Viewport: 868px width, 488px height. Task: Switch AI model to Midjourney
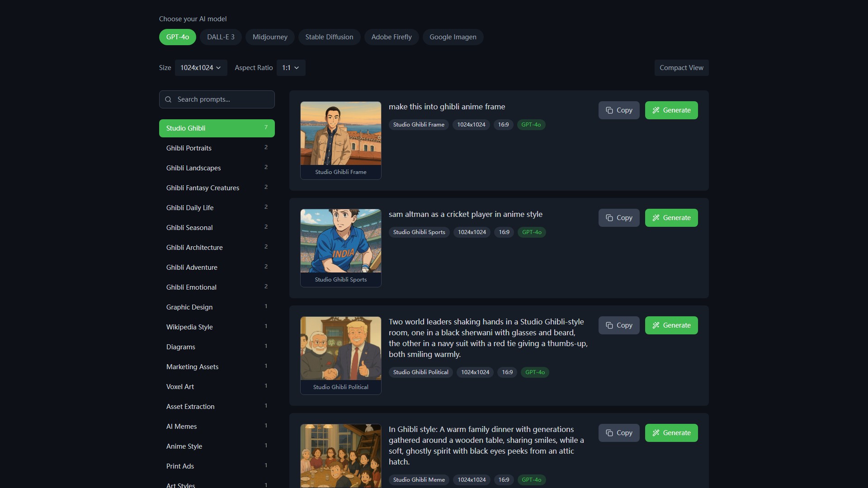point(270,37)
